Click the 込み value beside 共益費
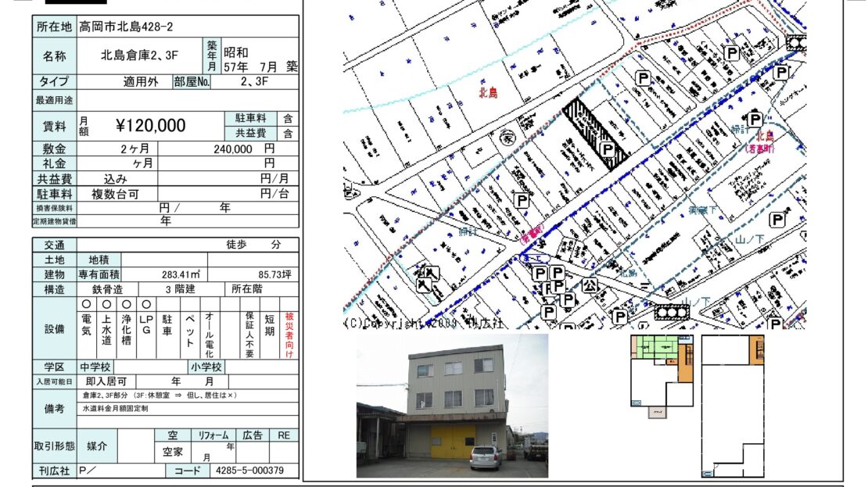Screen dimensions: 868x487 point(116,179)
